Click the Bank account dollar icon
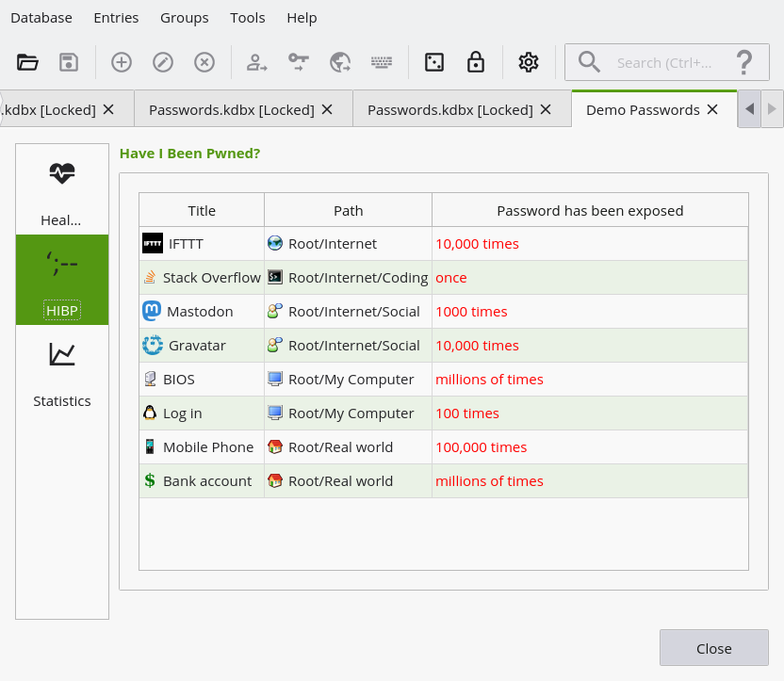This screenshot has height=681, width=784. point(150,480)
